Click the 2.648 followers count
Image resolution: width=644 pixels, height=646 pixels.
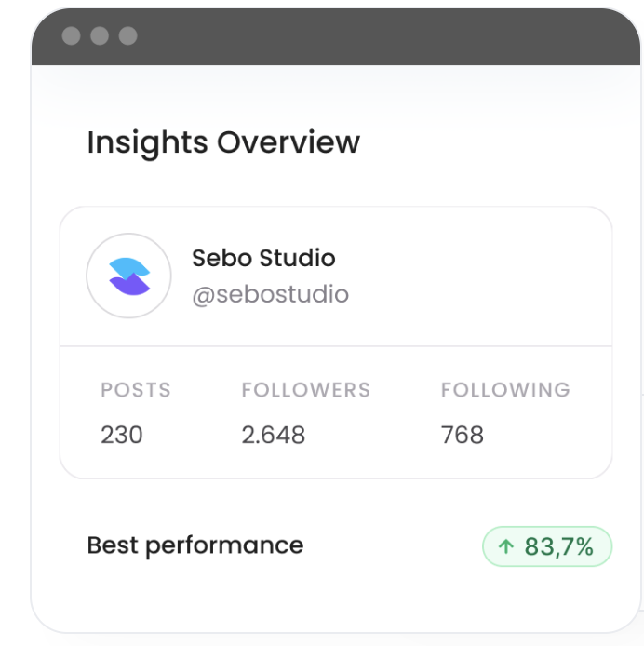click(x=273, y=435)
